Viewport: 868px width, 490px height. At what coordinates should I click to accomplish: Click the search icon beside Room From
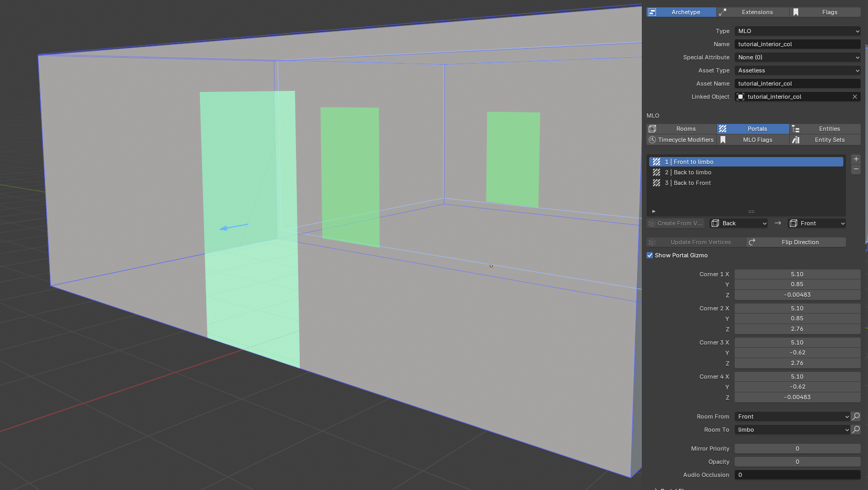856,416
